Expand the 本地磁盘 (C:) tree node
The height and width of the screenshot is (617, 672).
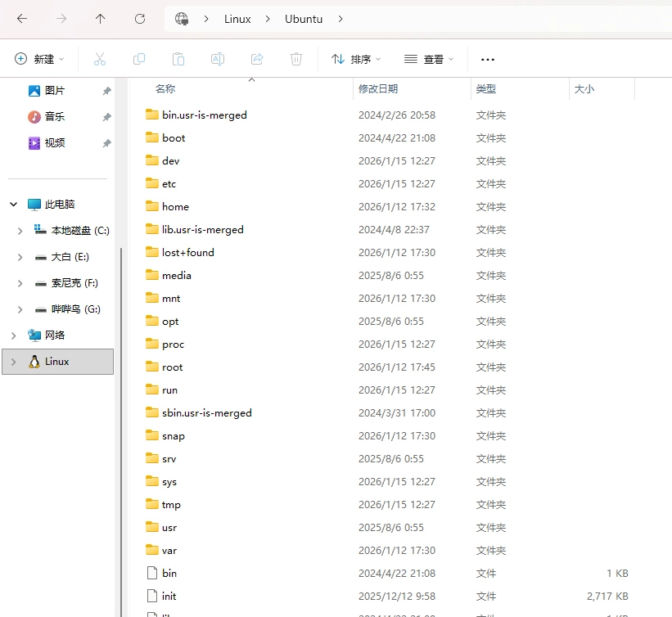click(20, 231)
